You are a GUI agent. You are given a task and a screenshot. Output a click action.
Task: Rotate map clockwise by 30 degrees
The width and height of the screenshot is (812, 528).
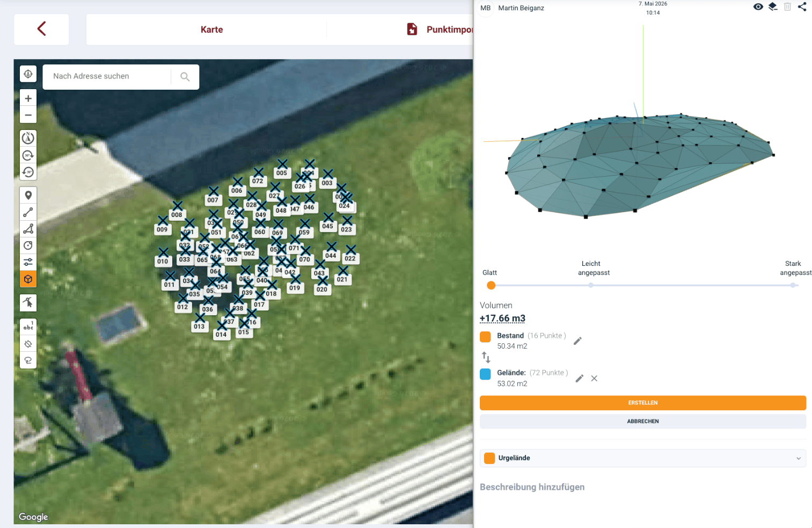coord(28,155)
